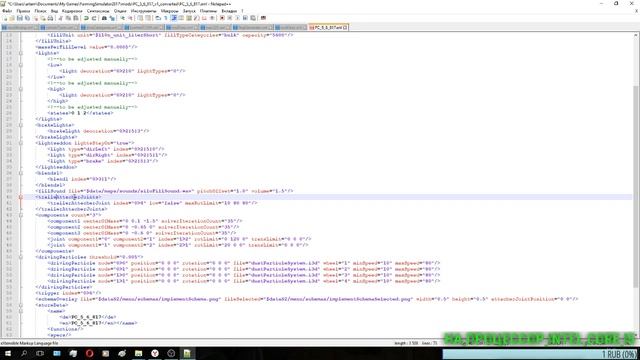Zoom in using the toolbar icon

[122, 18]
